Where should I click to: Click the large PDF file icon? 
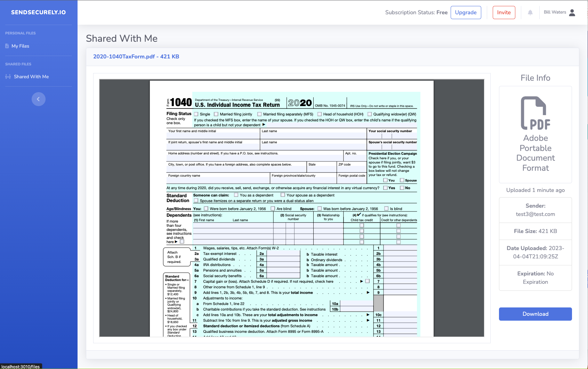point(535,113)
